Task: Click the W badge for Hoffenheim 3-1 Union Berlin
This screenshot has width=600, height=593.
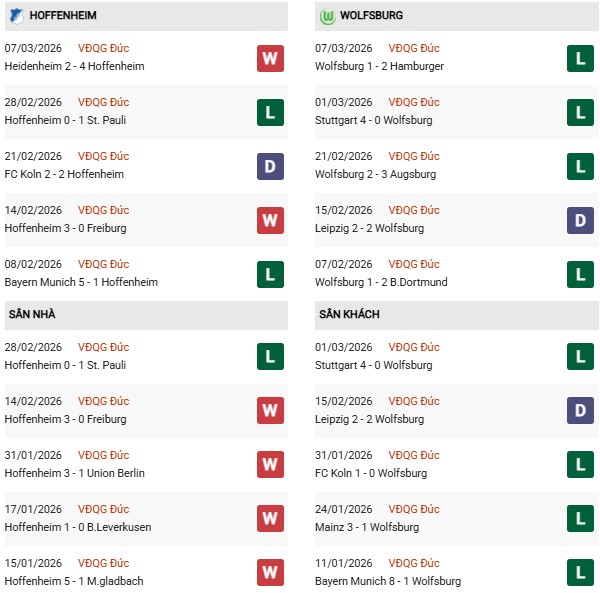Action: 270,465
